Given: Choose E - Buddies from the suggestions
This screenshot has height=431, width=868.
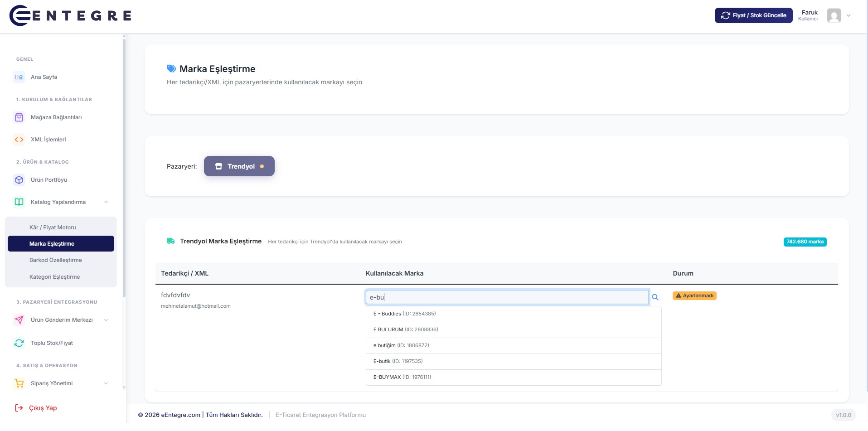Looking at the screenshot, I should pyautogui.click(x=514, y=314).
